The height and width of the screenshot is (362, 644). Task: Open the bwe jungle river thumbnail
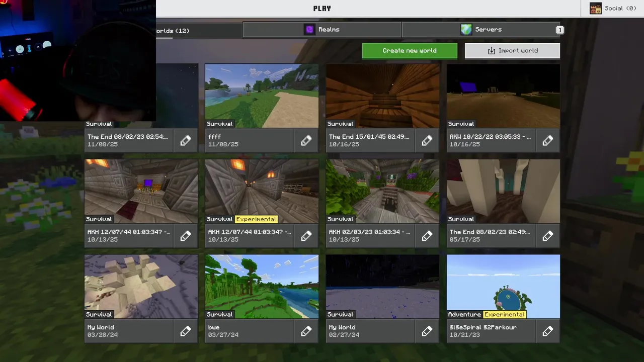(262, 286)
